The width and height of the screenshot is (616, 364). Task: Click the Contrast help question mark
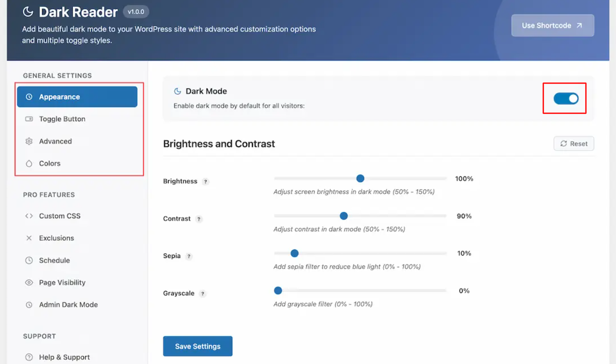coord(199,219)
